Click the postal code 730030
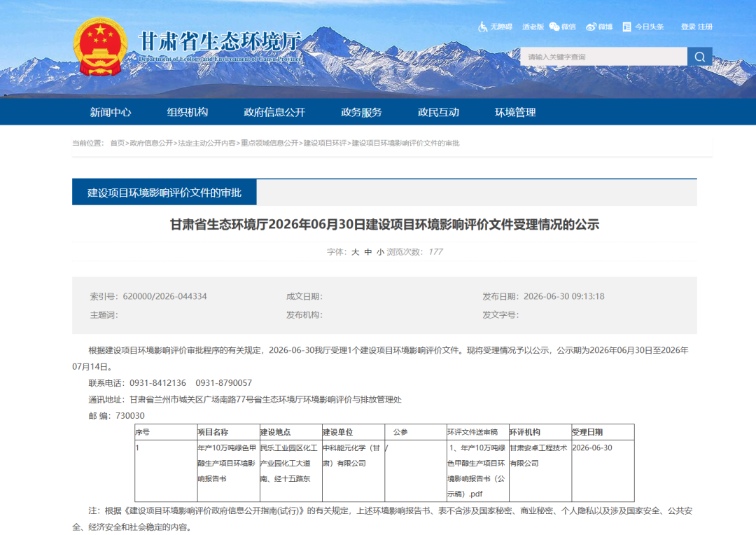 (x=130, y=415)
